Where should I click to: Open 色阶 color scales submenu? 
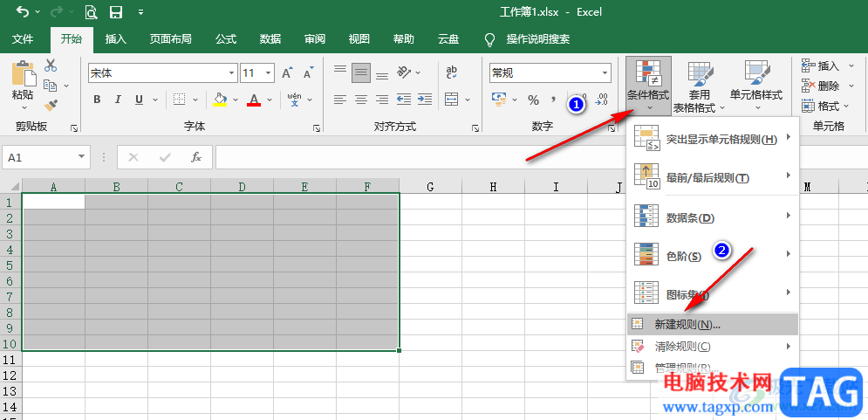pos(713,257)
